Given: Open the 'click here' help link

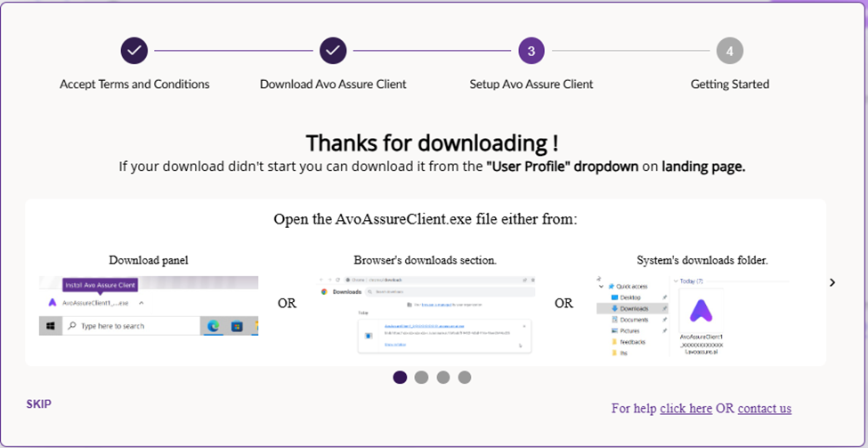Looking at the screenshot, I should coord(685,409).
